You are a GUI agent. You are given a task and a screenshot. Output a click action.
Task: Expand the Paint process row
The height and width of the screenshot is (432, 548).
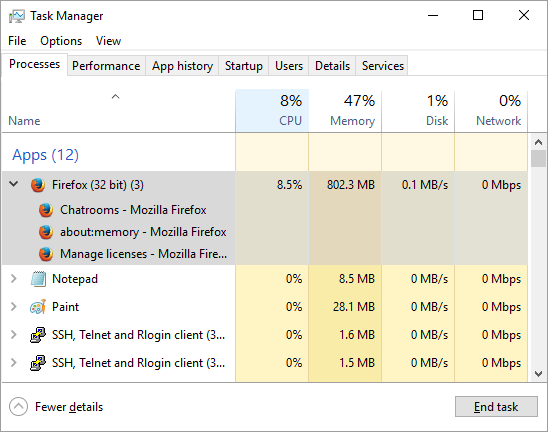point(14,307)
